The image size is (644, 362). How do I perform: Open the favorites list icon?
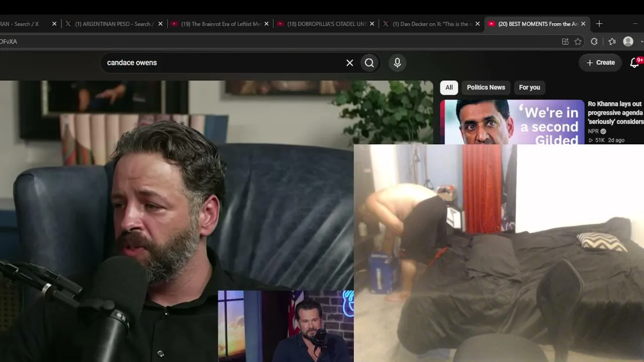coord(612,42)
